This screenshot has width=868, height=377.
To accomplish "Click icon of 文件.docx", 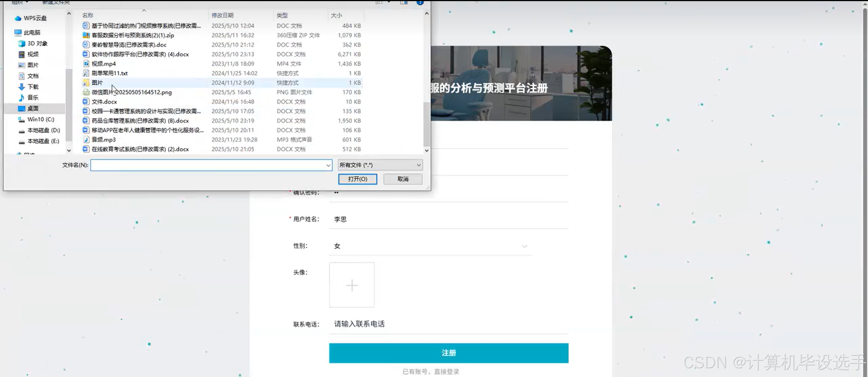I will 86,101.
